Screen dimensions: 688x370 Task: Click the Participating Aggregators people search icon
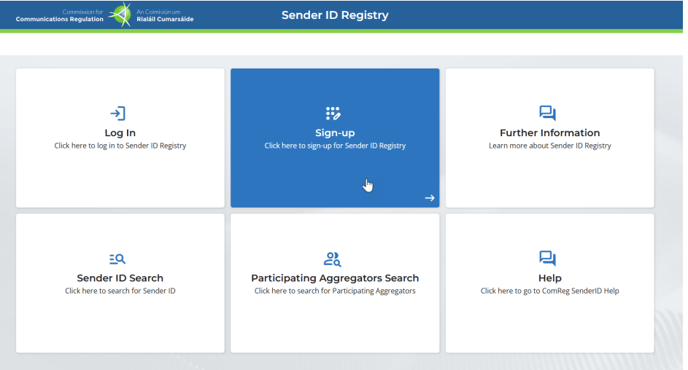pos(332,259)
